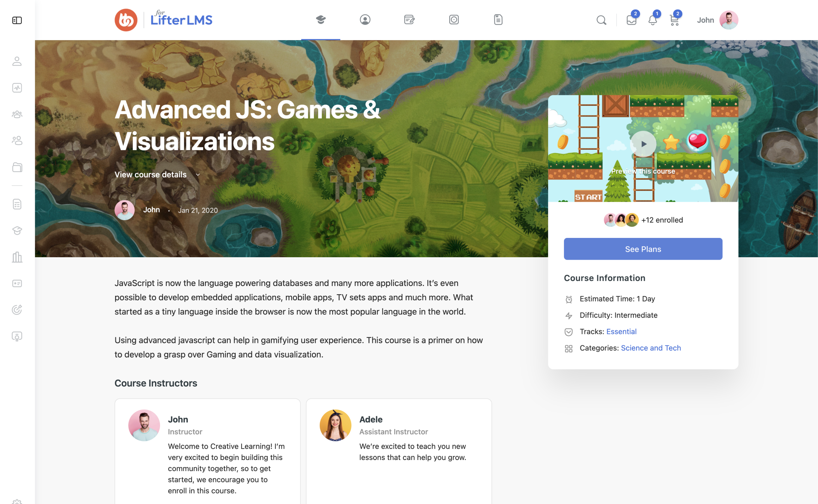The height and width of the screenshot is (504, 818).
Task: Open the certificate badge icon in sidebar
Action: coord(17,336)
